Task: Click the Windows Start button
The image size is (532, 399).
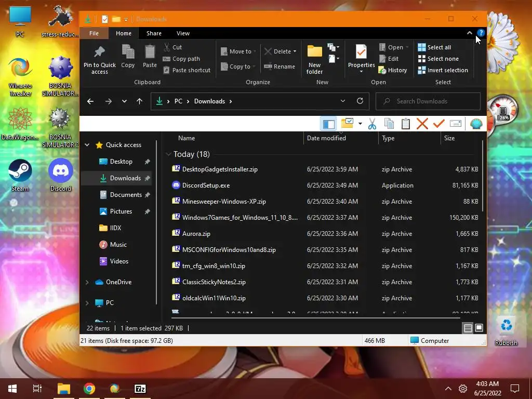Action: tap(12, 389)
